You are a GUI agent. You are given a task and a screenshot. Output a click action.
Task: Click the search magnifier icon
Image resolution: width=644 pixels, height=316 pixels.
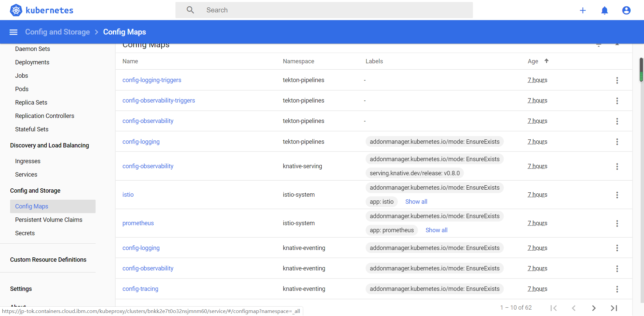[190, 10]
